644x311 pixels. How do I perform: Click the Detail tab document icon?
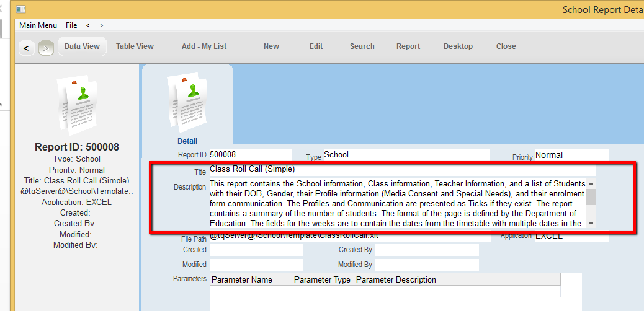pos(187,99)
